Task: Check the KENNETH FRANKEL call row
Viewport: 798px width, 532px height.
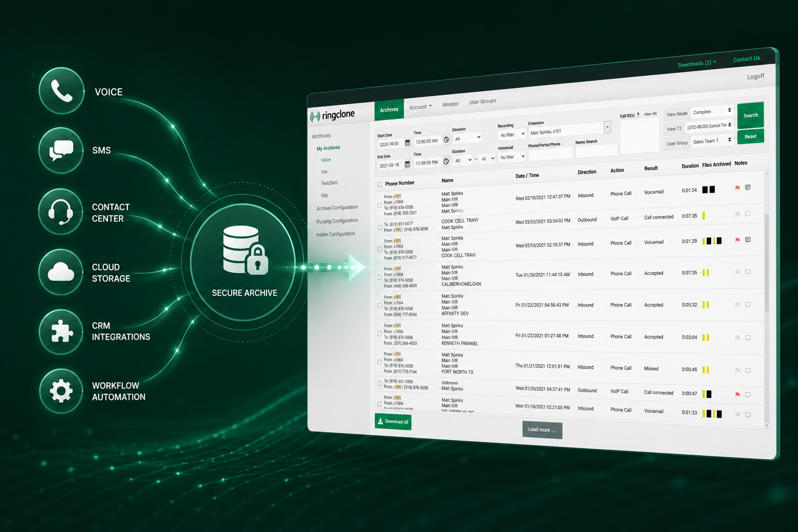Action: (379, 334)
